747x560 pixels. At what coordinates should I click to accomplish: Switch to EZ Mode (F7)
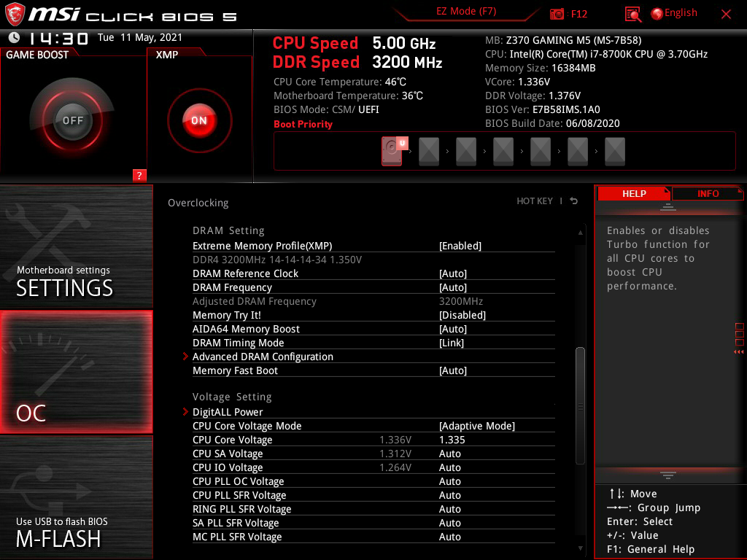tap(466, 12)
